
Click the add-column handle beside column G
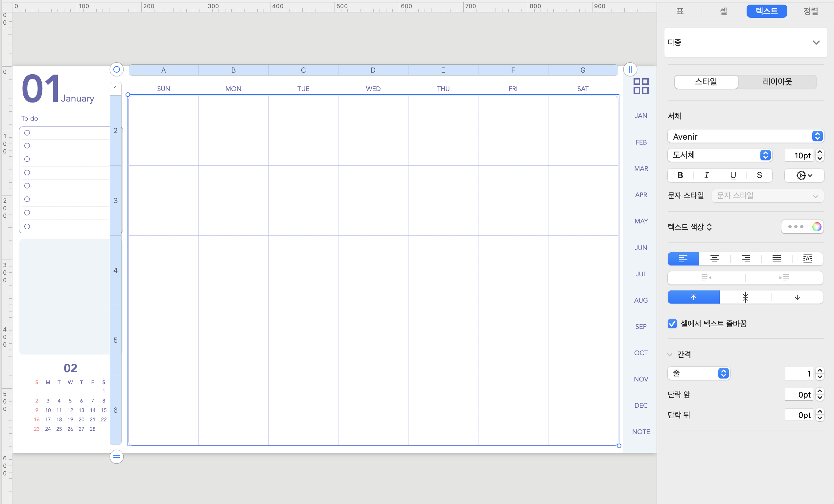coord(630,70)
